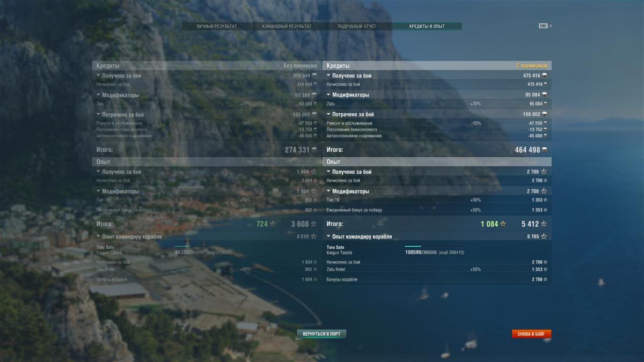Viewport: 644px width, 362px height.
Task: Click premium commander Toru Sato XP progress bar
Action: (x=434, y=247)
